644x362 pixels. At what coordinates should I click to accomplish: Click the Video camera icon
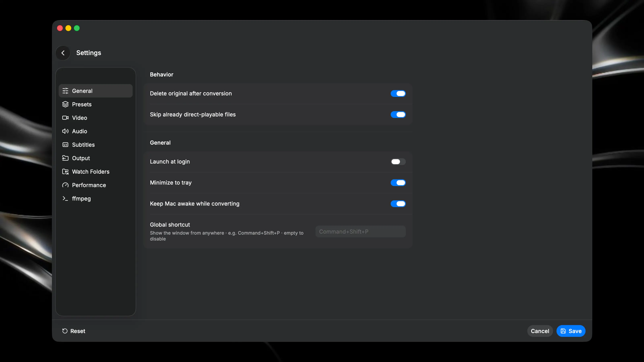pos(65,118)
